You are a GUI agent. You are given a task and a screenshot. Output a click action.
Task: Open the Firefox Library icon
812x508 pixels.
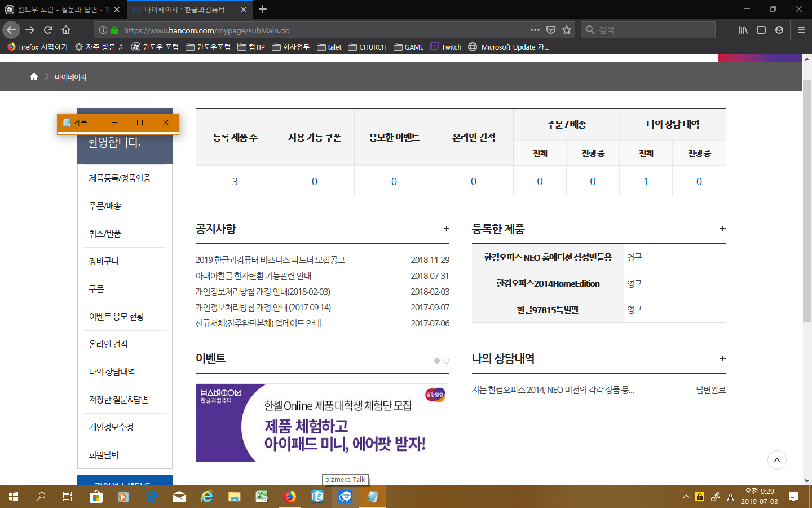pos(743,30)
